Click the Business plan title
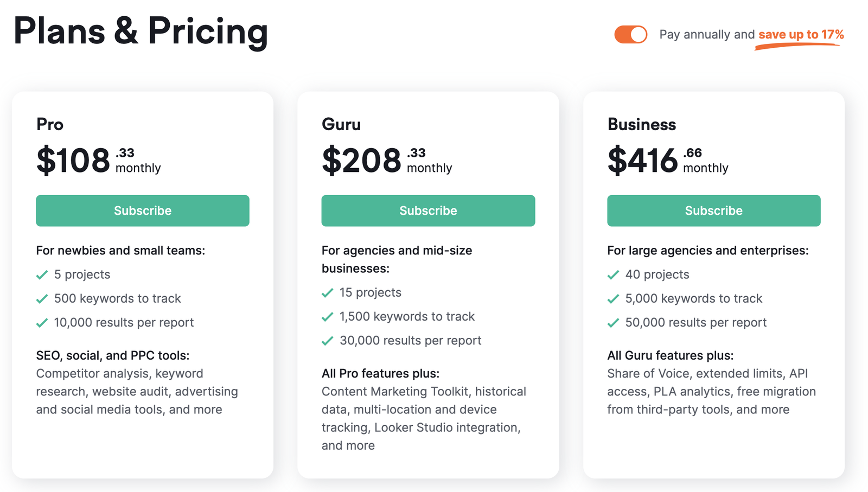Viewport: 868px width, 492px height. pos(642,125)
